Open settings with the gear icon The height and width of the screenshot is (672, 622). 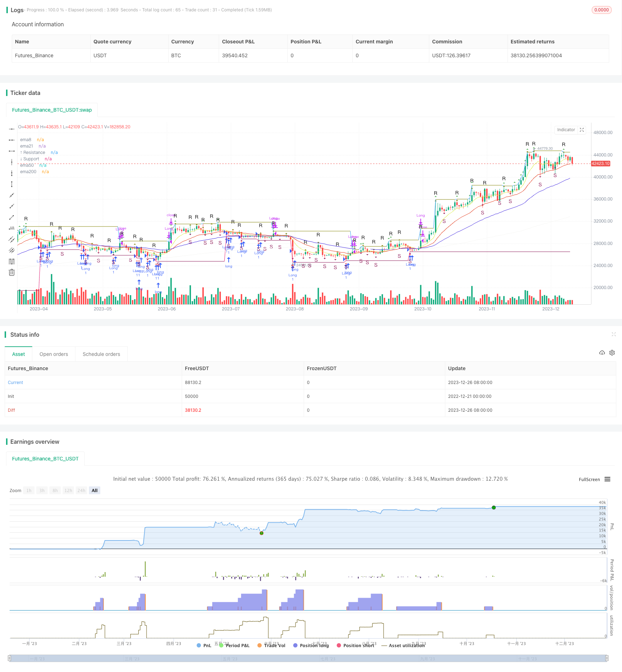(612, 352)
